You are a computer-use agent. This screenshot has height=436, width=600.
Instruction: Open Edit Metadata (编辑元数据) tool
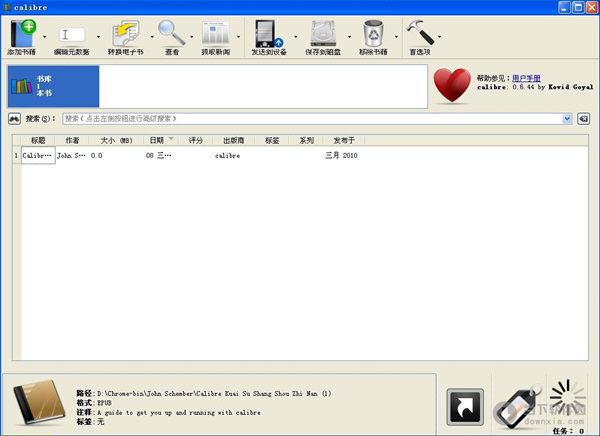pos(72,35)
